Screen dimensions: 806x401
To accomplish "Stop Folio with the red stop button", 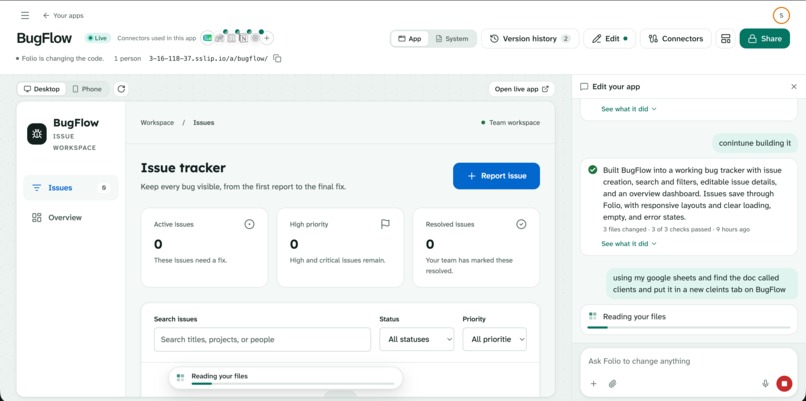I will point(784,384).
